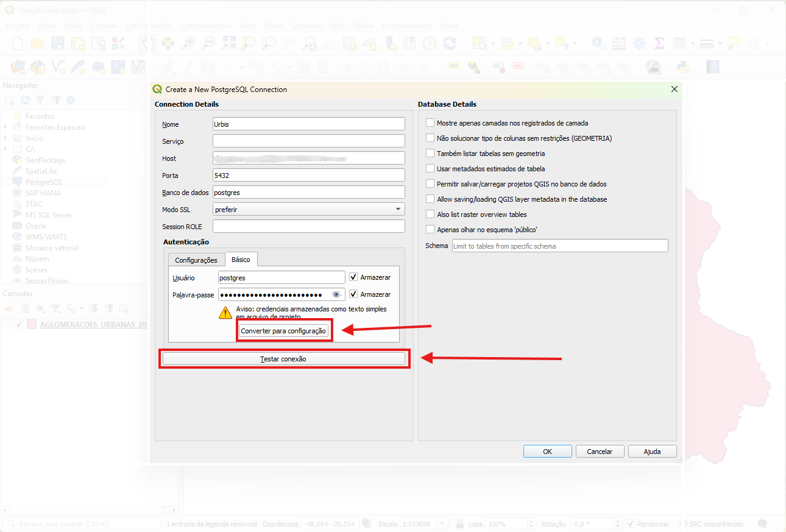Open the measure ruler tool dropdown arrow
Viewport: 786px width, 532px height.
point(720,43)
